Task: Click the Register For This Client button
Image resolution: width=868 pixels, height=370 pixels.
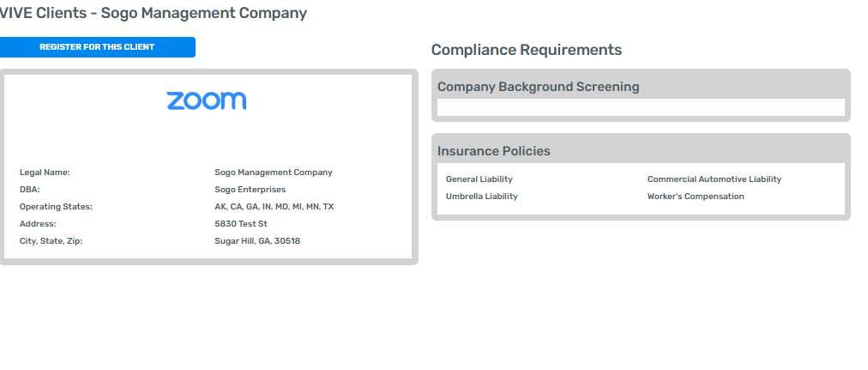Action: pyautogui.click(x=98, y=47)
